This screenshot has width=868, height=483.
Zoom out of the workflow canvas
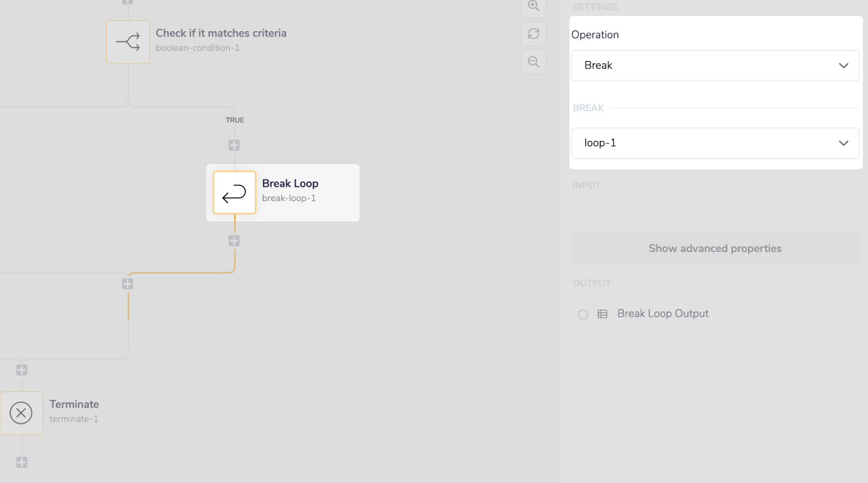click(x=533, y=62)
